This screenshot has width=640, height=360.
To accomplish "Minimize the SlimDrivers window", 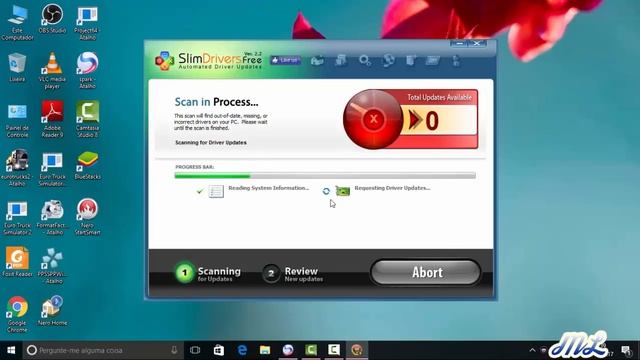I will point(459,43).
